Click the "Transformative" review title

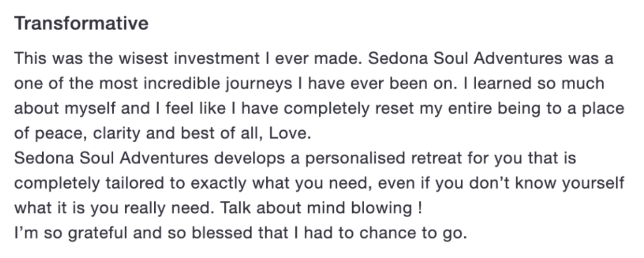[x=81, y=25]
